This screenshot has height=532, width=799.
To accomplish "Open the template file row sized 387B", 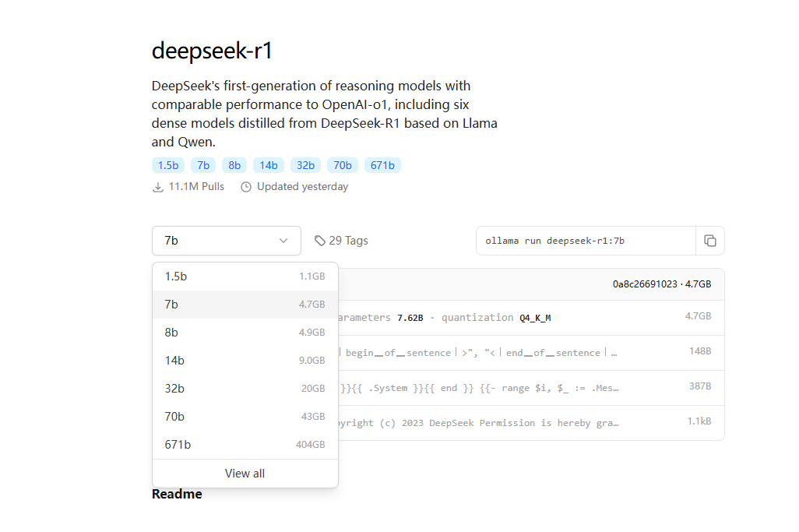I will point(531,388).
